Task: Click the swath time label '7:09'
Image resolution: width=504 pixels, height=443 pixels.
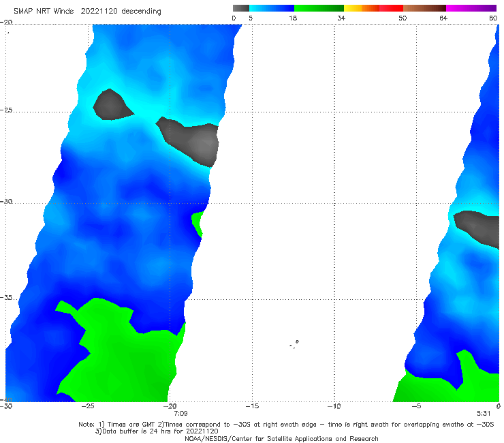Action: click(180, 414)
